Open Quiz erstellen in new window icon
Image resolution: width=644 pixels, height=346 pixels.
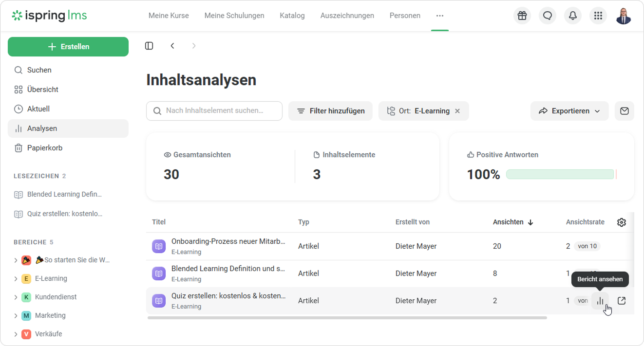pos(622,301)
